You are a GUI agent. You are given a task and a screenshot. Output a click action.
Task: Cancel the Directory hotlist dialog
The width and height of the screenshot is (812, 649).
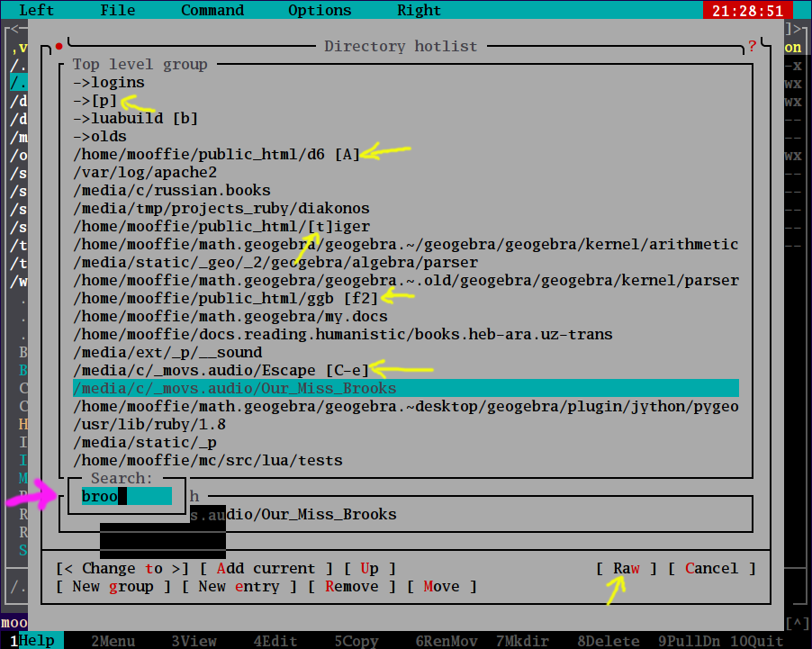711,568
